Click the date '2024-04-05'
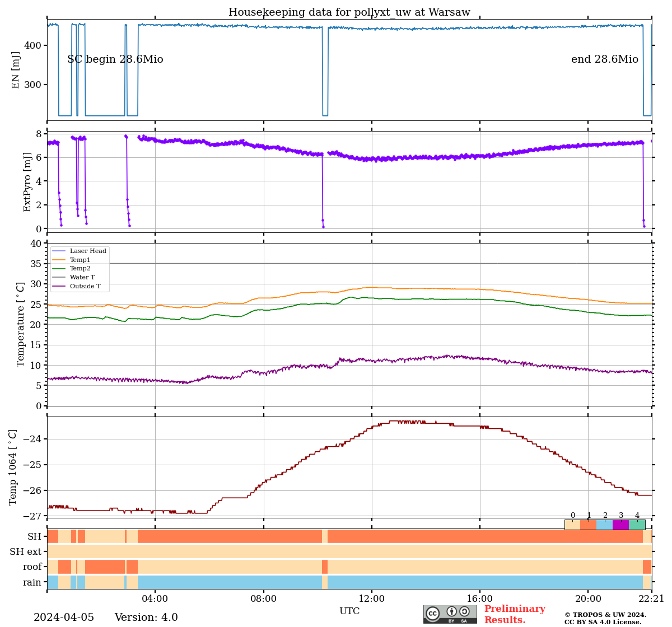The width and height of the screenshot is (672, 627). 64,617
